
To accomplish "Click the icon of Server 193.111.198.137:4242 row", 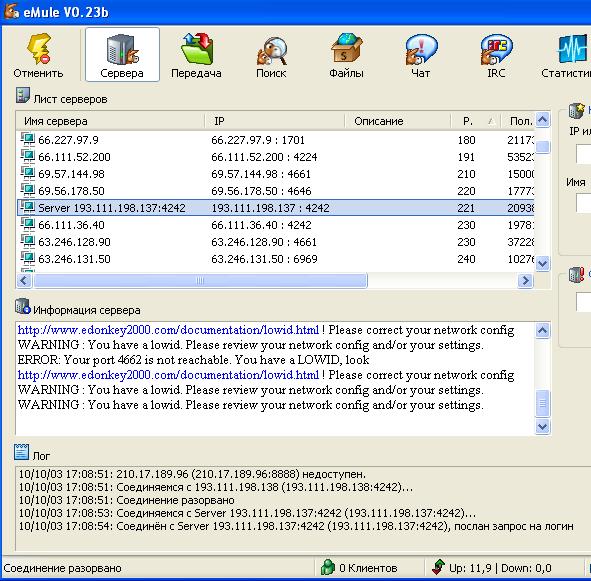I will 28,207.
